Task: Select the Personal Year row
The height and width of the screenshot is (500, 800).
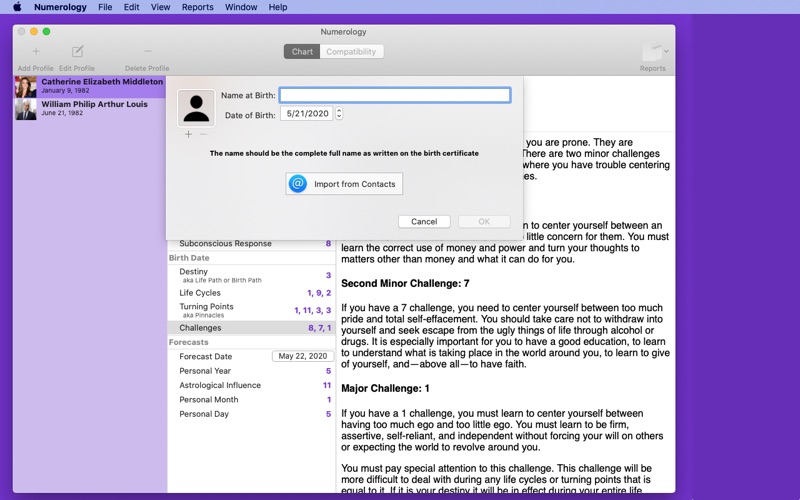Action: 251,371
